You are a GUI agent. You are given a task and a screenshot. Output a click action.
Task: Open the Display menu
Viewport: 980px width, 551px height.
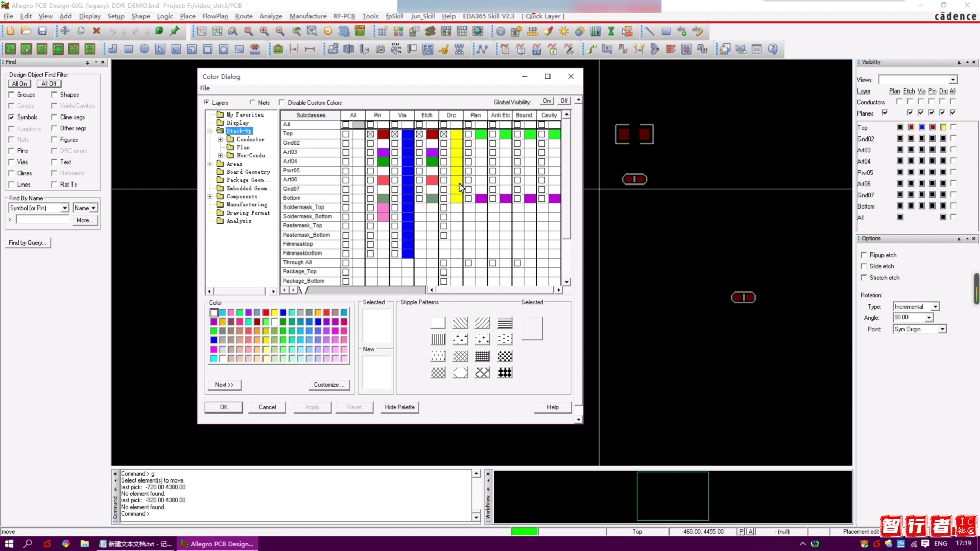90,16
